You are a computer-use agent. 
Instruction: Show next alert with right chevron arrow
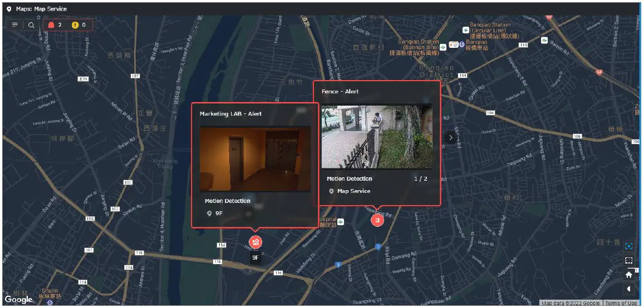(450, 137)
